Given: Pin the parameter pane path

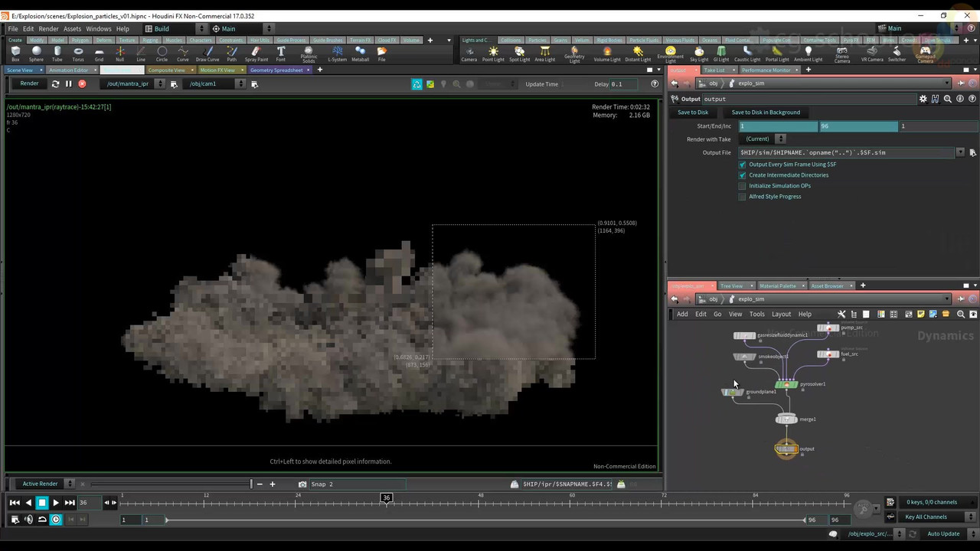Looking at the screenshot, I should [x=961, y=83].
